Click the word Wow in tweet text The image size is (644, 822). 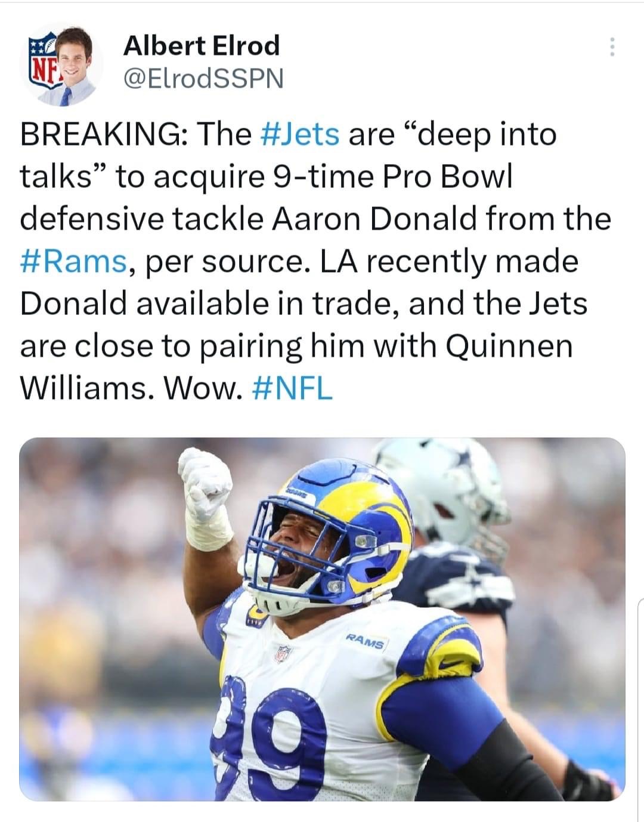tap(203, 389)
